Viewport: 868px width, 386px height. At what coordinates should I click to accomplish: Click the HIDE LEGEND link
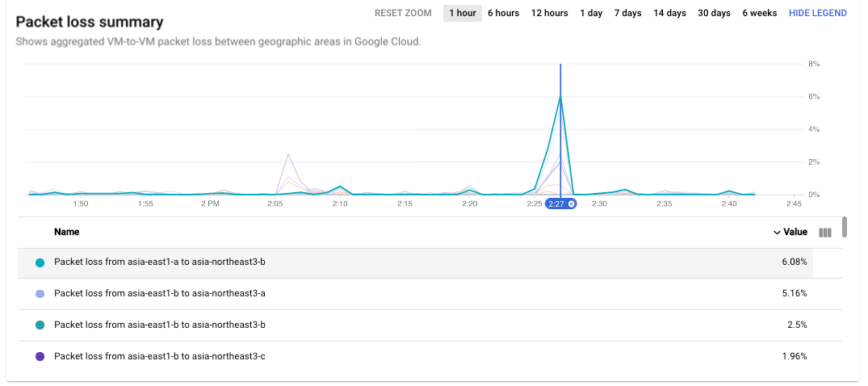(x=817, y=13)
